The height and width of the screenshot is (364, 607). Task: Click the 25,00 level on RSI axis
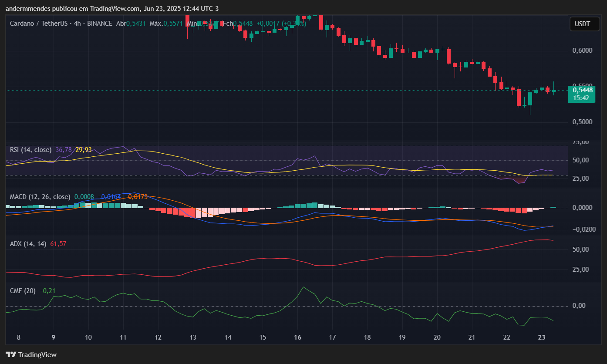pyautogui.click(x=581, y=179)
